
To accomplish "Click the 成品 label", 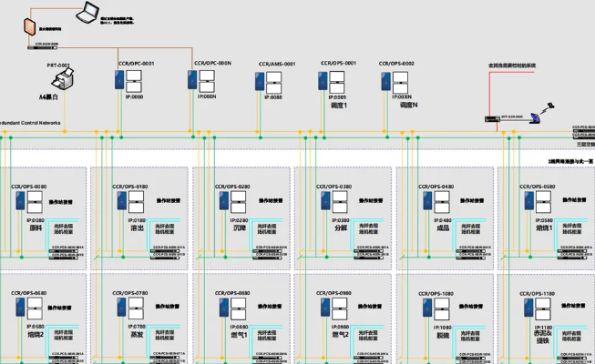I will tap(443, 228).
